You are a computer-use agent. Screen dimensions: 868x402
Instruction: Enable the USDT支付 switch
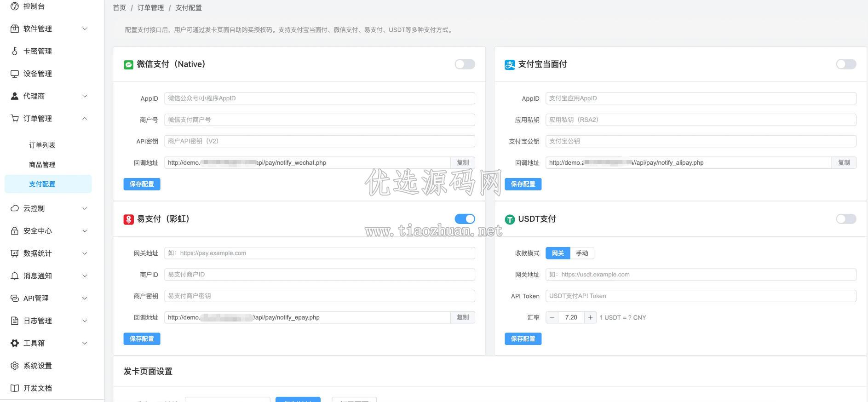[x=846, y=219]
